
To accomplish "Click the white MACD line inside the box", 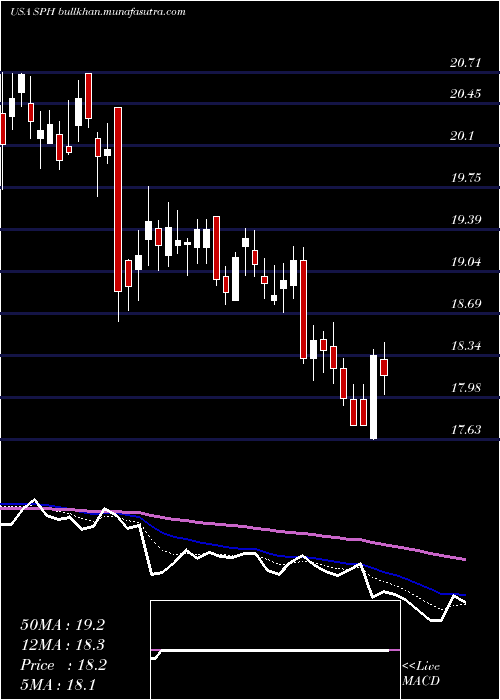I will coord(272,651).
